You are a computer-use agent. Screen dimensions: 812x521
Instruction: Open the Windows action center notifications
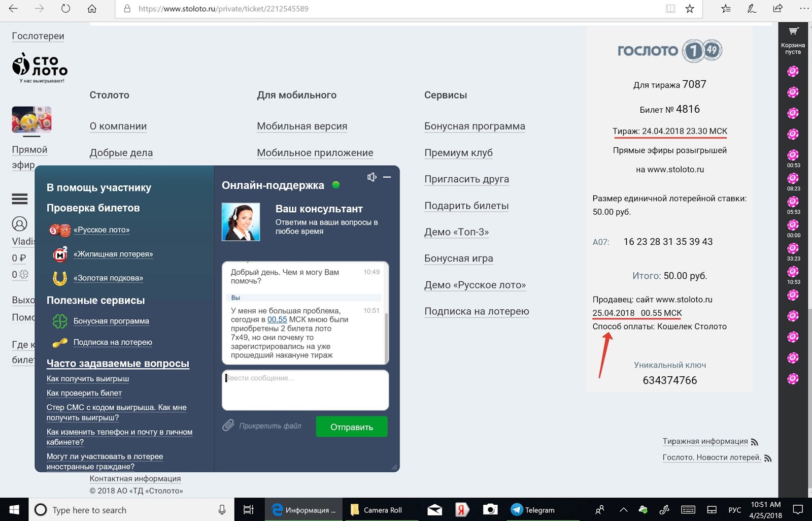[x=798, y=509]
